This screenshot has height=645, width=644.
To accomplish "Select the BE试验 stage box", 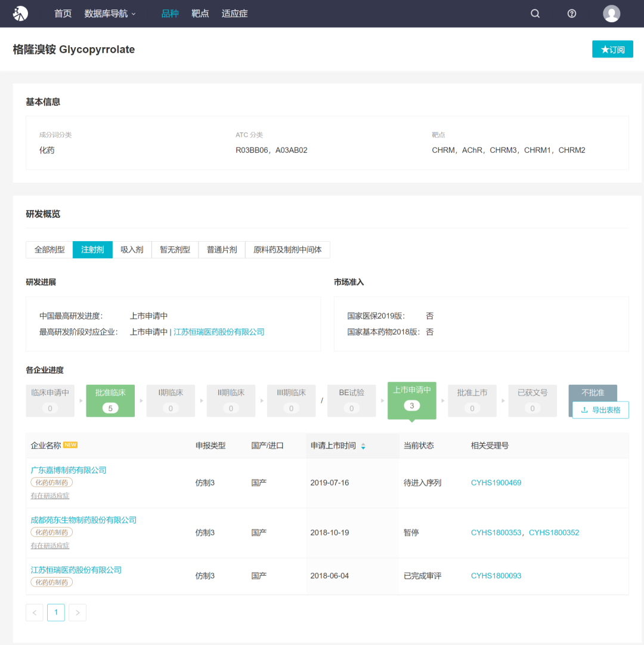I will point(351,400).
